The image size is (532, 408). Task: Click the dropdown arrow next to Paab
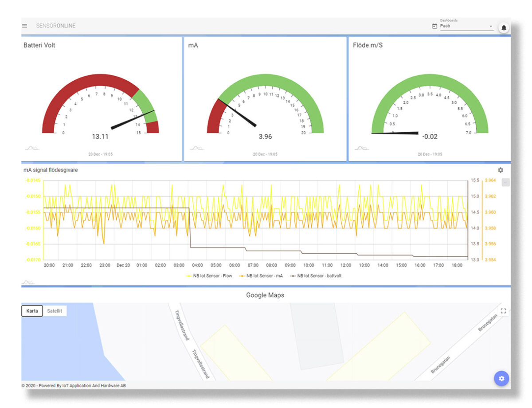[491, 26]
